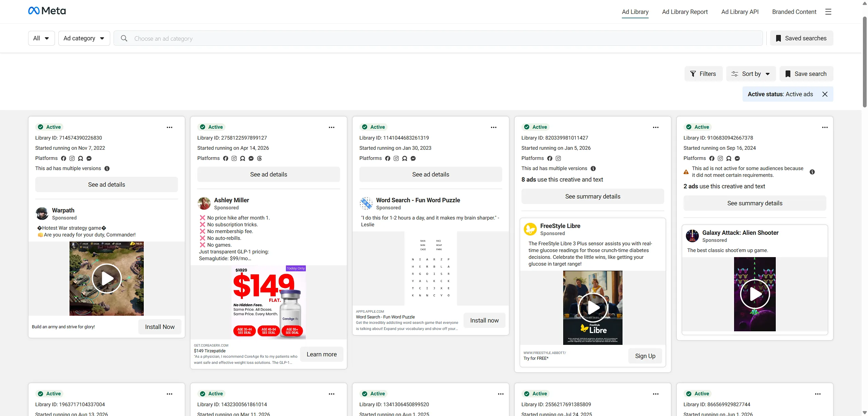The width and height of the screenshot is (868, 416).
Task: Click Galaxy Attack: Alien Shooter name
Action: point(740,233)
